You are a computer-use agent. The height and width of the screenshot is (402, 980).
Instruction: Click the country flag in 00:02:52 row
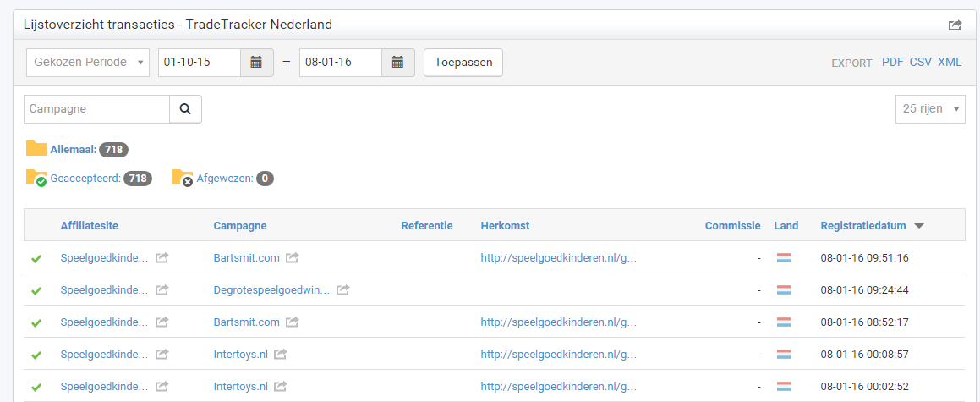click(x=784, y=387)
